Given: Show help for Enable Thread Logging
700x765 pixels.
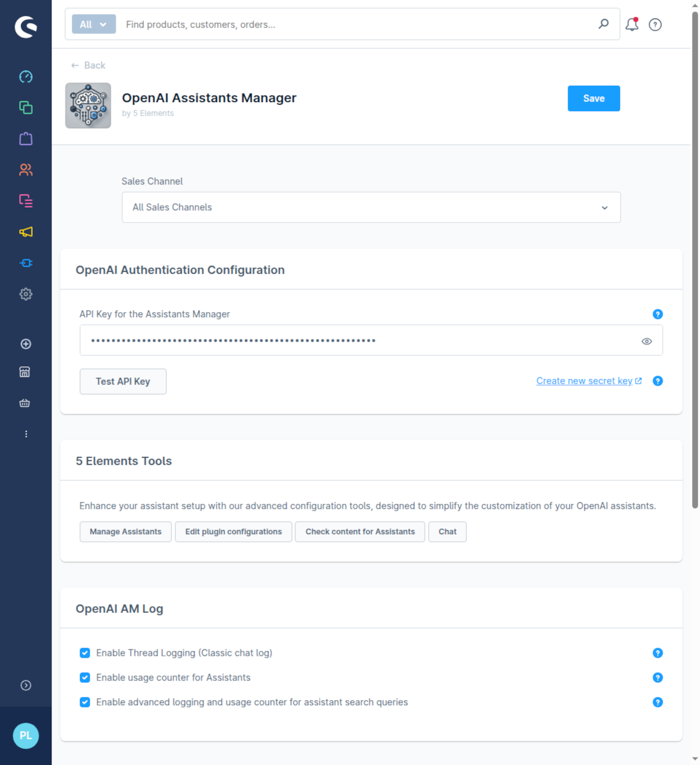Looking at the screenshot, I should coord(658,653).
